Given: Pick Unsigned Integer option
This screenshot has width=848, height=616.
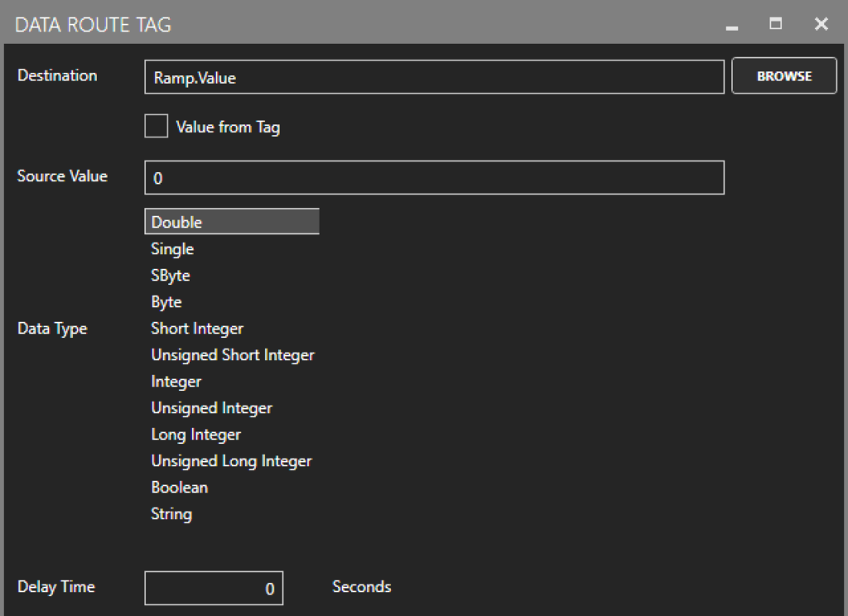Looking at the screenshot, I should [211, 408].
